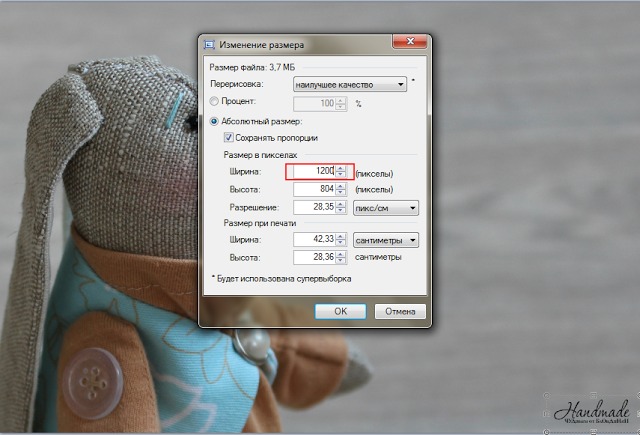Expand the пикс/см resolution units dropdown
Image resolution: width=640 pixels, height=435 pixels.
tap(386, 208)
